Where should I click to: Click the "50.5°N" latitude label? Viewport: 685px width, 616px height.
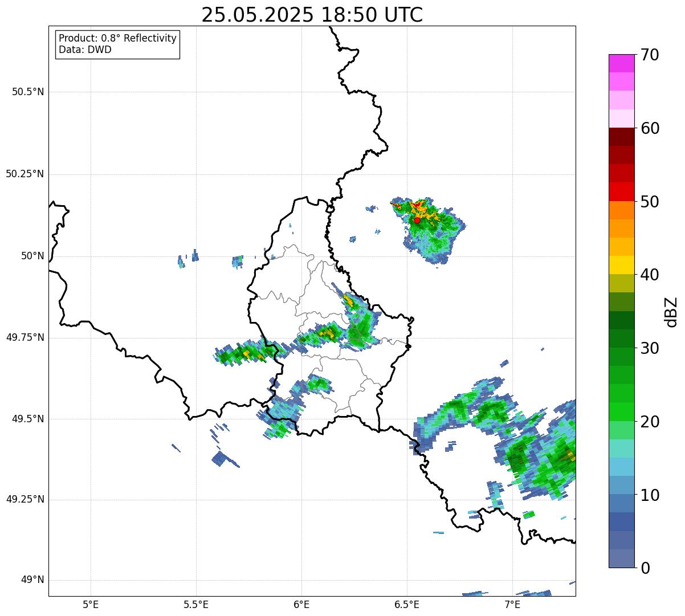pos(28,92)
